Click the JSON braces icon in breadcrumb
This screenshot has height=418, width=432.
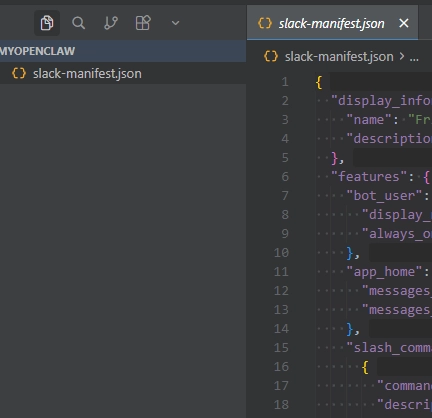pos(271,56)
